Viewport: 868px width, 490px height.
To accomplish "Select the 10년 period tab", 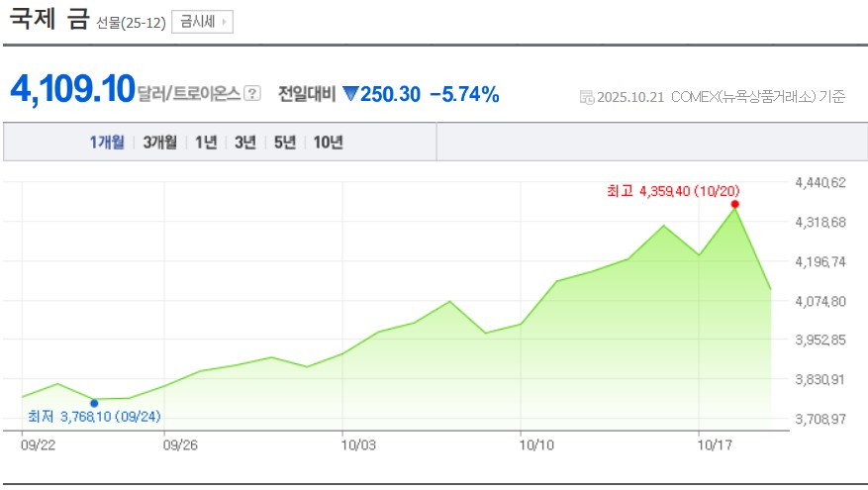I will (x=328, y=143).
